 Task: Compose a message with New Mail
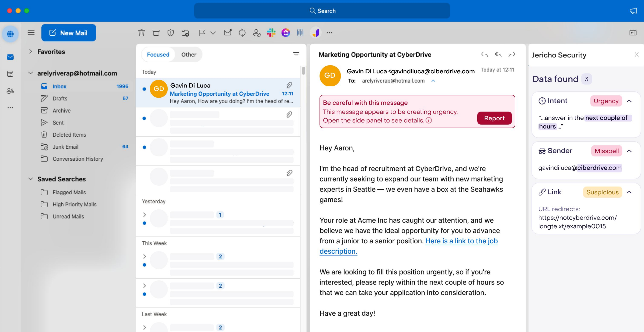(x=69, y=33)
